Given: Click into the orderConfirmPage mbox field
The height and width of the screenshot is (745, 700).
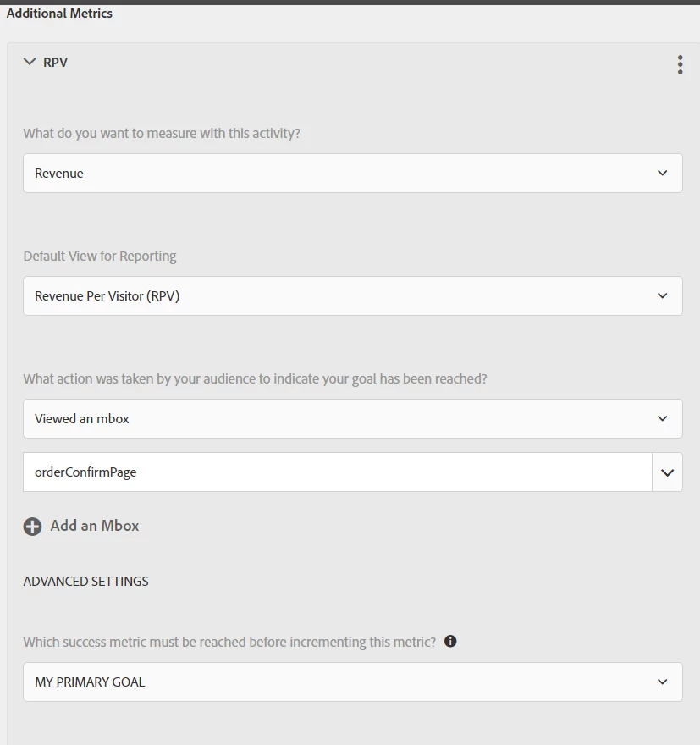Looking at the screenshot, I should 337,472.
